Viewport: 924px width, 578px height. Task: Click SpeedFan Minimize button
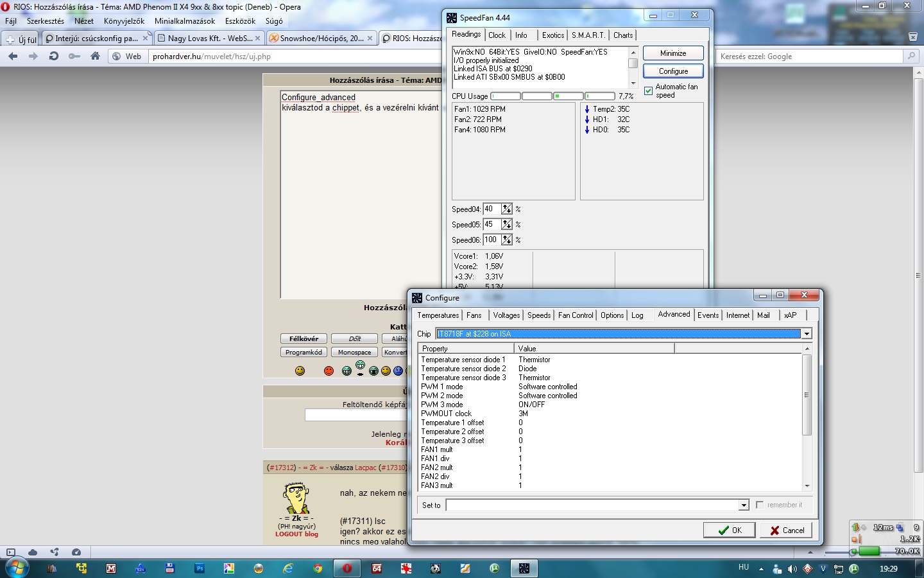point(673,53)
